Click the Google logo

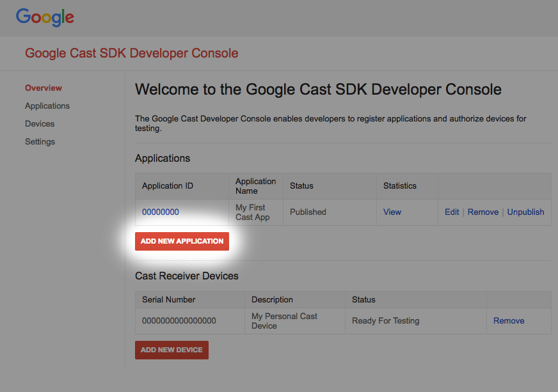coord(44,17)
